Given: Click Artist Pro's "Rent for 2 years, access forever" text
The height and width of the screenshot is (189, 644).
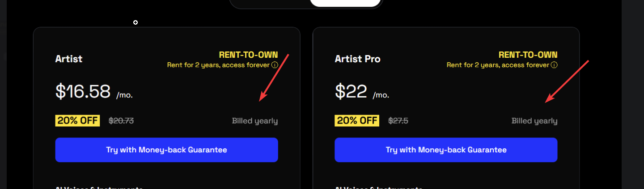Looking at the screenshot, I should tap(498, 65).
